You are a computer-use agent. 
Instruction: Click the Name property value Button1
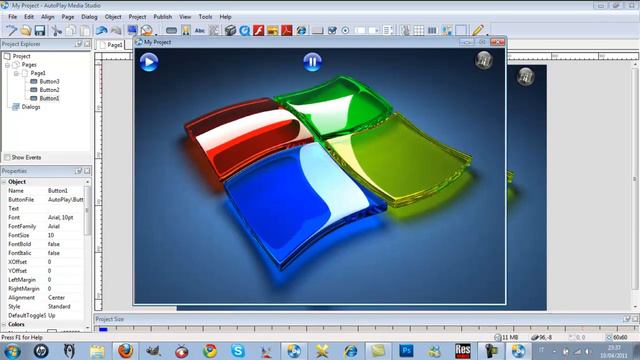click(x=58, y=191)
